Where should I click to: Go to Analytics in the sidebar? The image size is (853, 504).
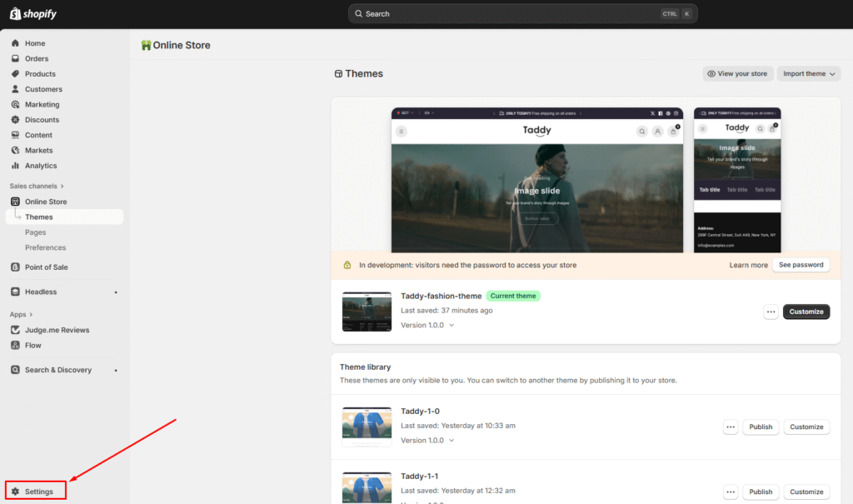pos(41,166)
